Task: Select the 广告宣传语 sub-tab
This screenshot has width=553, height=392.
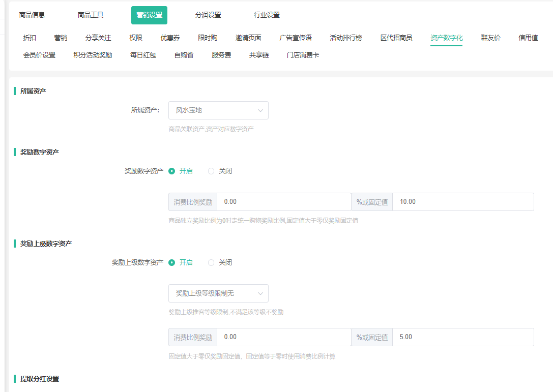Action: [296, 38]
